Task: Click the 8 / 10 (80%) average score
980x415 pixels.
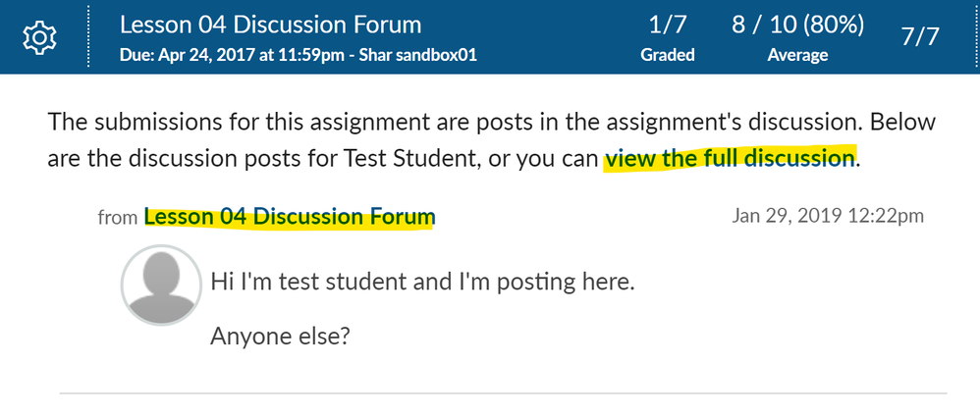Action: [x=796, y=25]
